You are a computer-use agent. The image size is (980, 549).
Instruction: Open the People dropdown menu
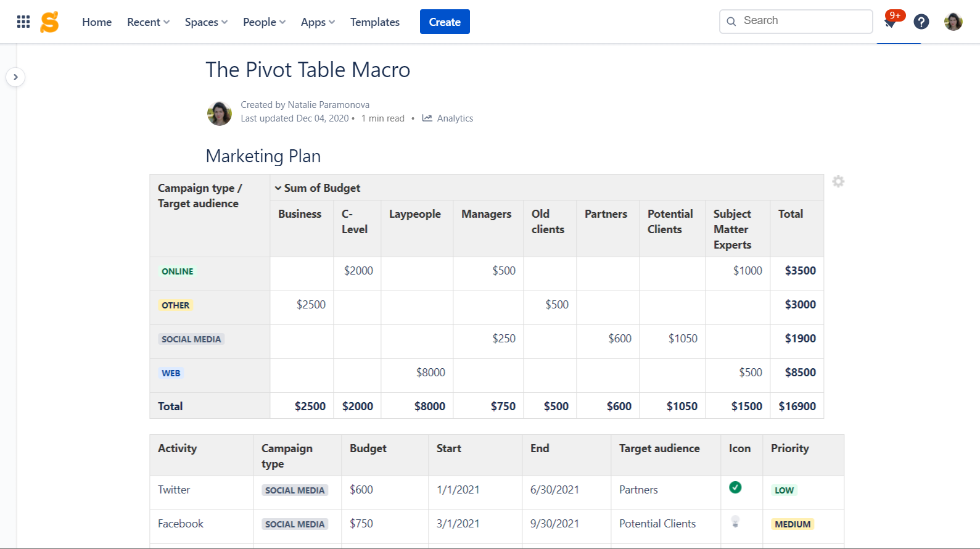(x=264, y=22)
